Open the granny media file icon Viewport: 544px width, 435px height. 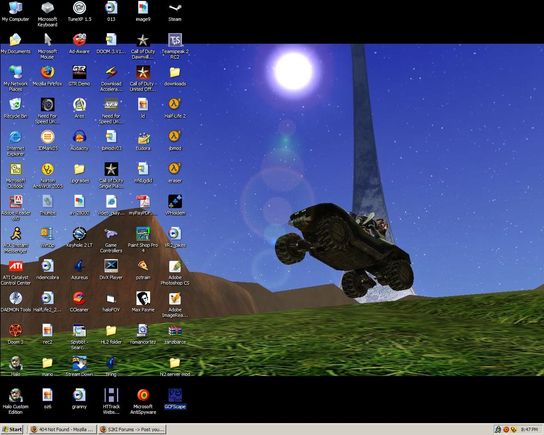point(79,399)
